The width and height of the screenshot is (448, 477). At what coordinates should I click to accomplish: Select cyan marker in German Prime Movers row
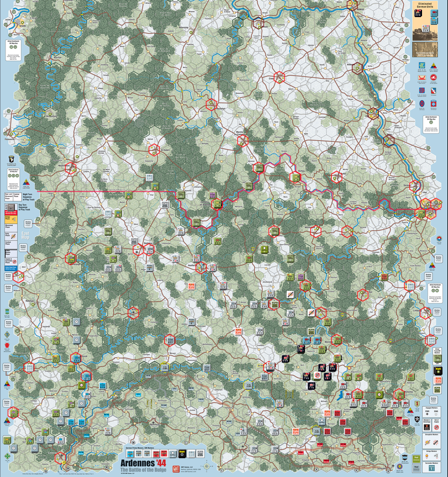(130, 454)
